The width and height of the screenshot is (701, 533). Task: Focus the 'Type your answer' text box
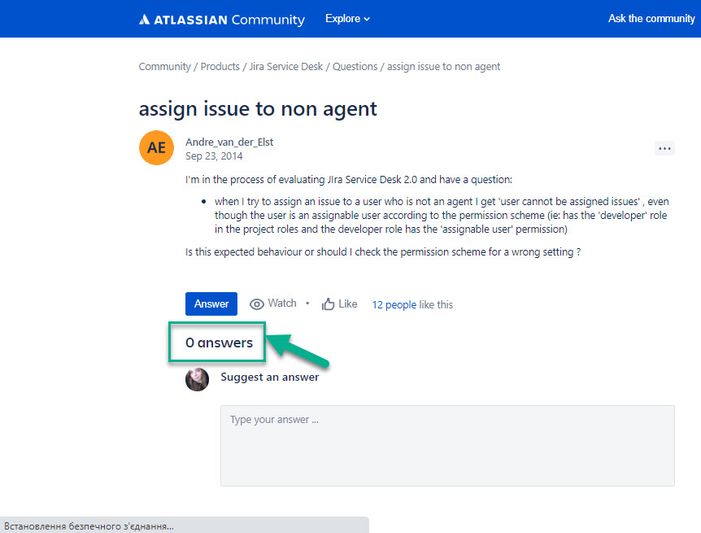point(448,446)
